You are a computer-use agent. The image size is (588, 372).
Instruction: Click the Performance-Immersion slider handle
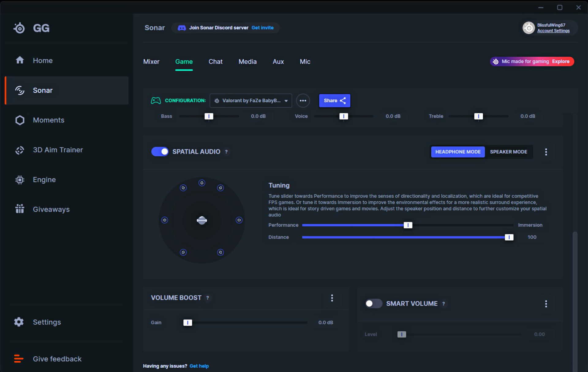click(x=408, y=225)
